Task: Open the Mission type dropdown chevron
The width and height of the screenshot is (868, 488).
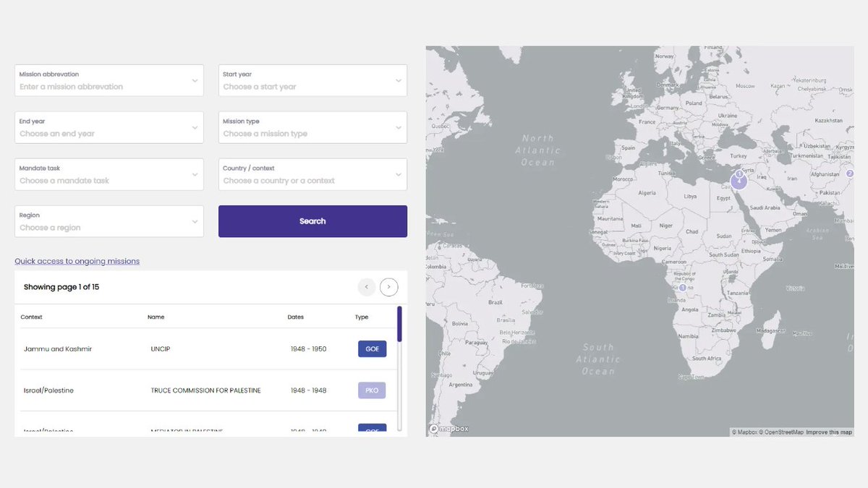Action: [x=399, y=128]
